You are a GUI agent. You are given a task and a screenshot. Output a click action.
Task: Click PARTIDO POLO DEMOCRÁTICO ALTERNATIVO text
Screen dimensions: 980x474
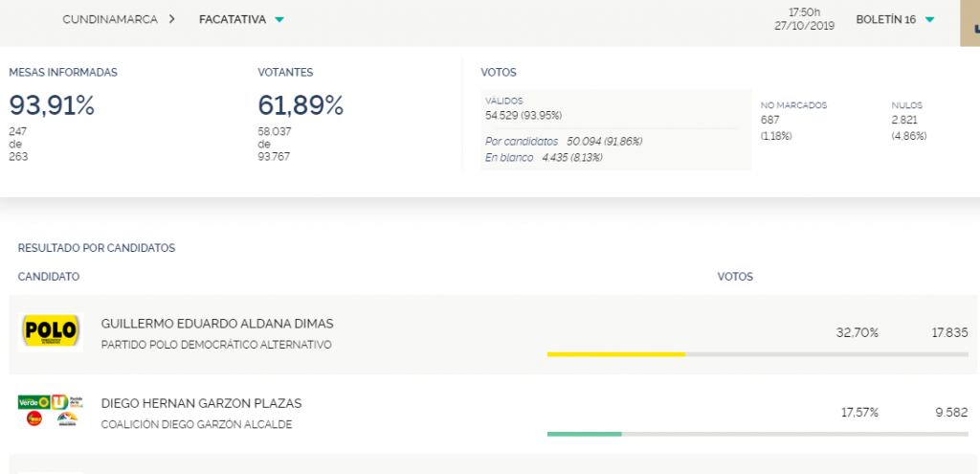[x=216, y=345]
